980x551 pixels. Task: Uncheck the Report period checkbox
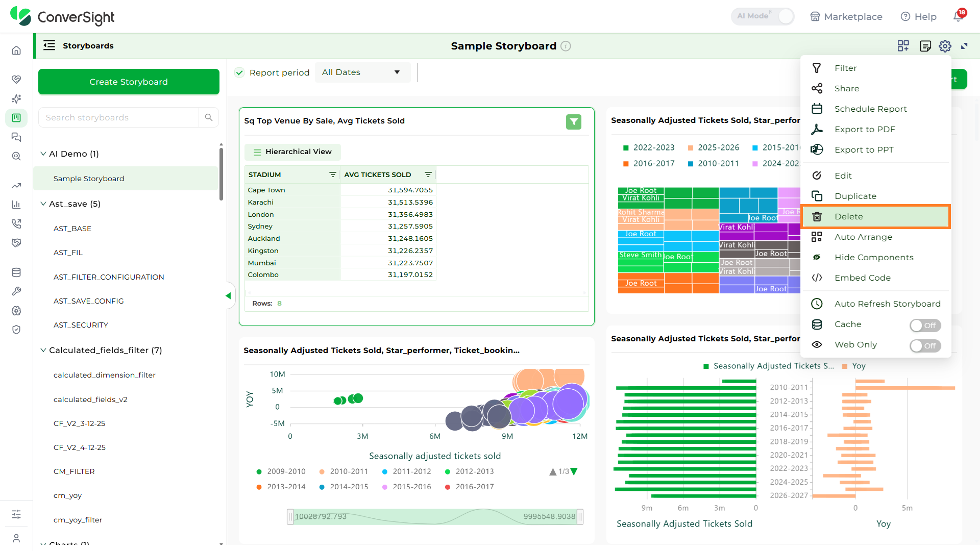click(239, 72)
